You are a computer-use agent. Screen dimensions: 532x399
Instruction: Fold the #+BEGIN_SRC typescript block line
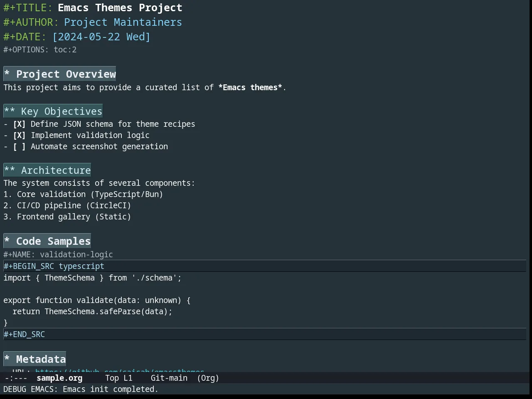pos(265,266)
